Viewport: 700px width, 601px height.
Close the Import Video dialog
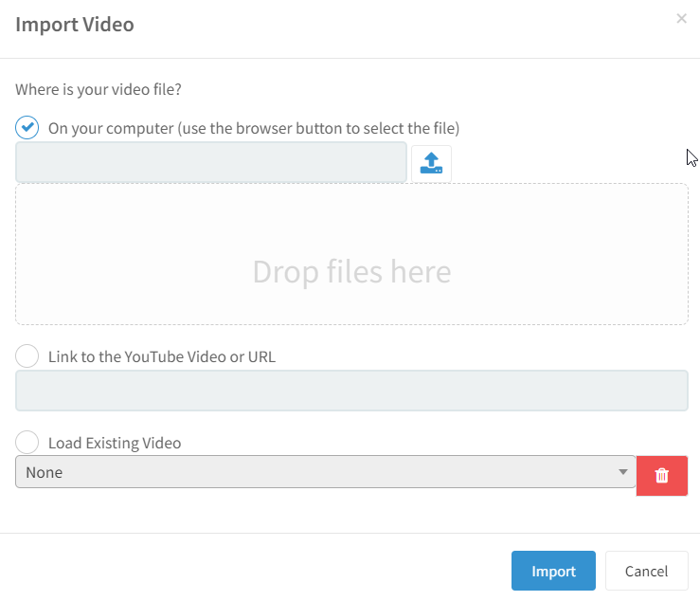[x=681, y=18]
